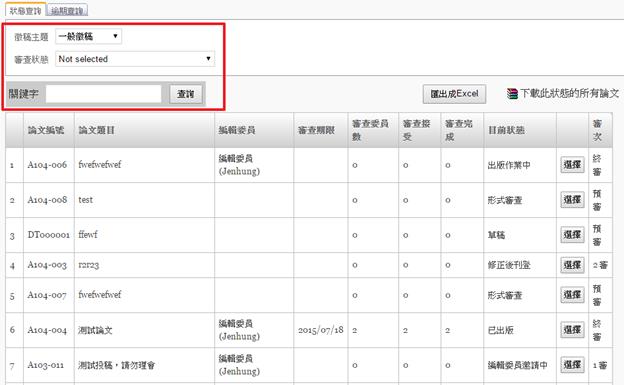
Task: Focus the 關鍵字 keyword input field
Action: (x=103, y=94)
